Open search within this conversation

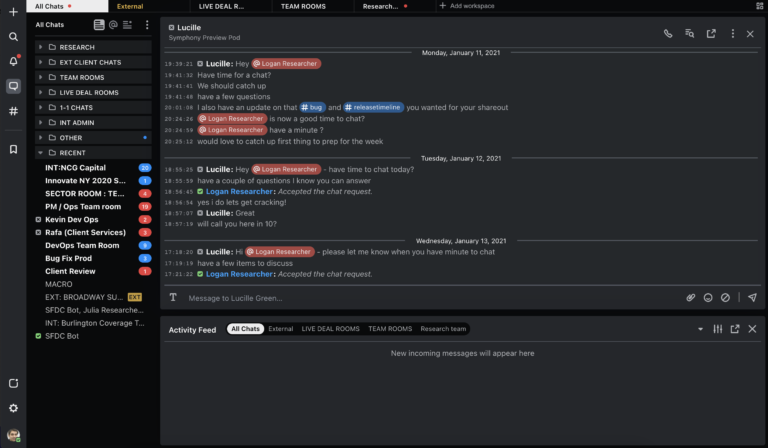pyautogui.click(x=690, y=34)
